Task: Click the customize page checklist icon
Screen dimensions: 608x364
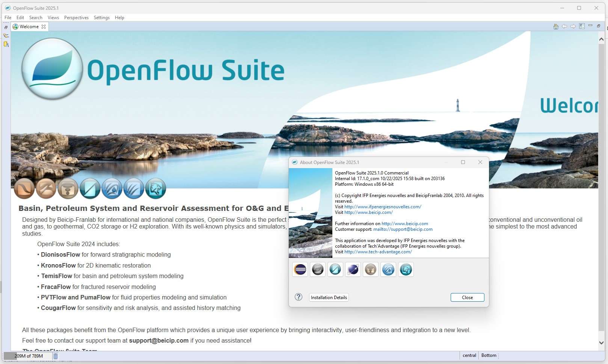Action: click(582, 27)
